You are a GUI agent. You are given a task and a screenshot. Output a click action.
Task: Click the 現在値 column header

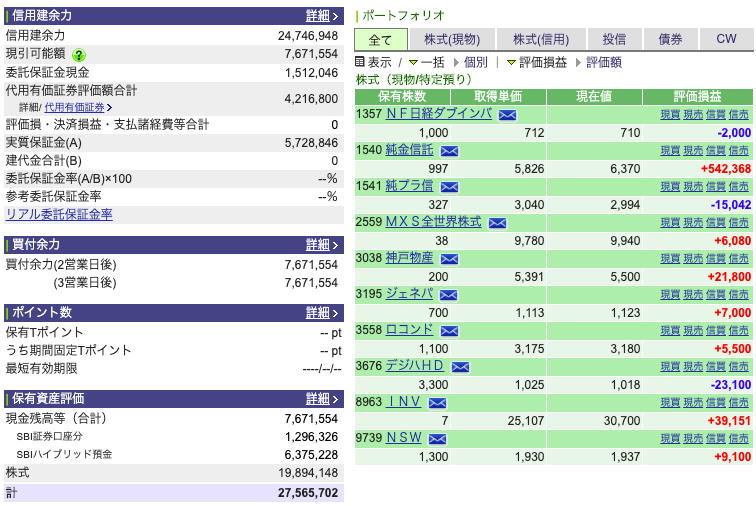594,96
